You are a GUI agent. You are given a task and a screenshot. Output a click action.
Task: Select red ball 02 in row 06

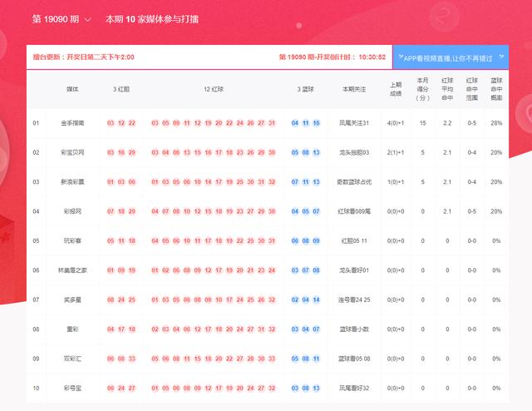(165, 270)
